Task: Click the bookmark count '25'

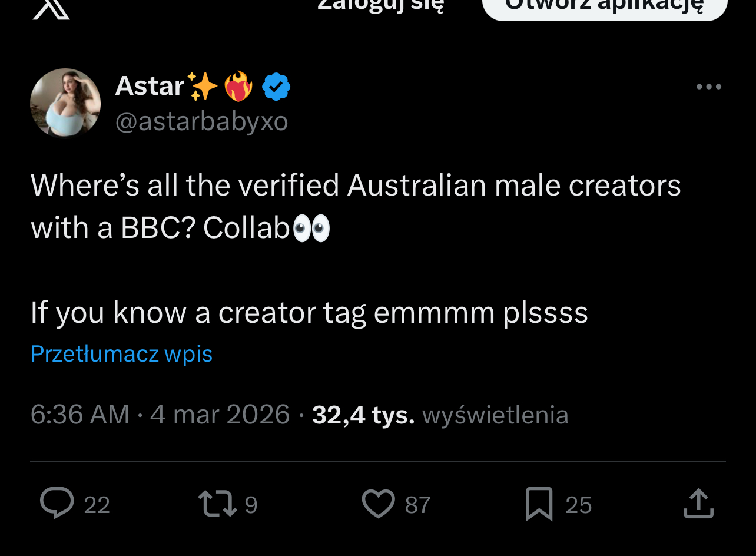Action: tap(578, 505)
